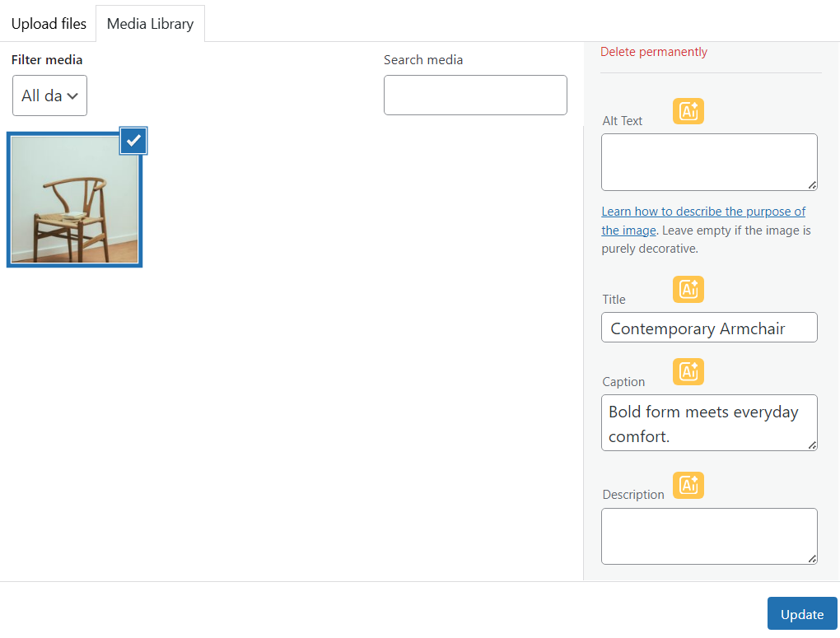Click the Alt Text box resize handle

(812, 185)
